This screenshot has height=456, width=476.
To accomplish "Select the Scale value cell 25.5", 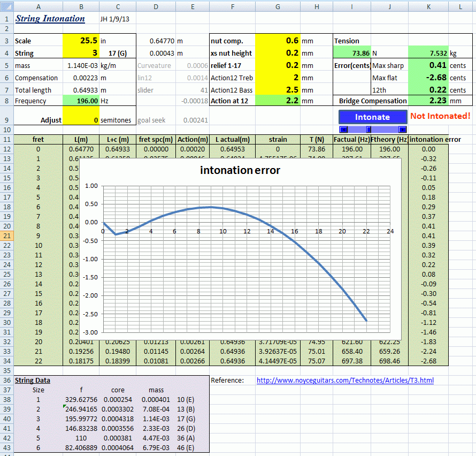I will [81, 40].
